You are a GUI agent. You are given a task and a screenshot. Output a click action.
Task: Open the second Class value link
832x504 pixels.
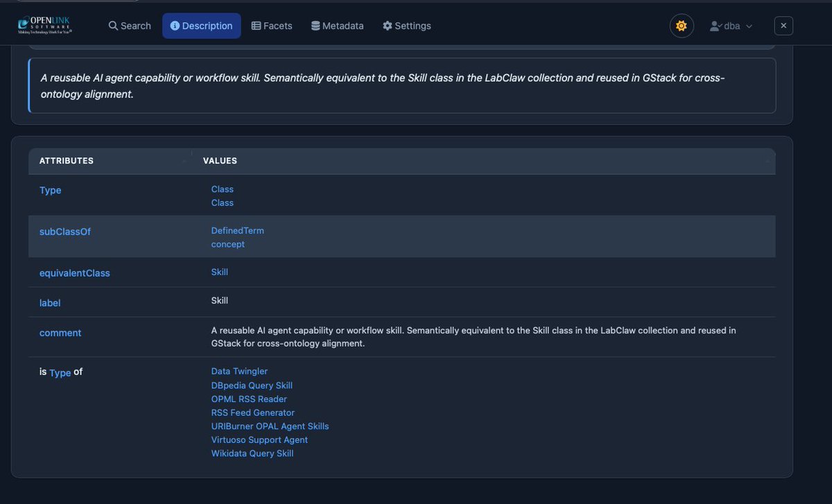click(x=223, y=203)
